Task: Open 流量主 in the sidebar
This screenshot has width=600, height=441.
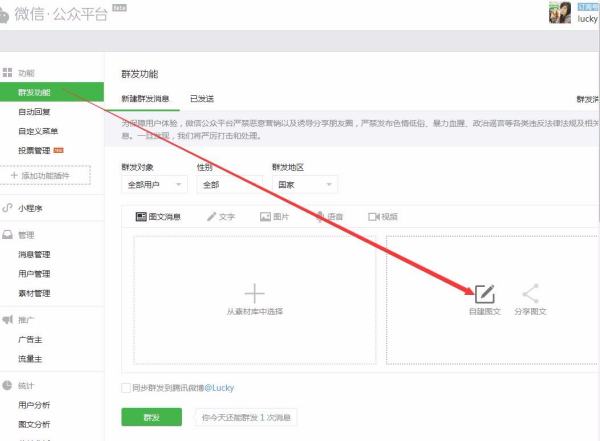Action: pos(30,359)
